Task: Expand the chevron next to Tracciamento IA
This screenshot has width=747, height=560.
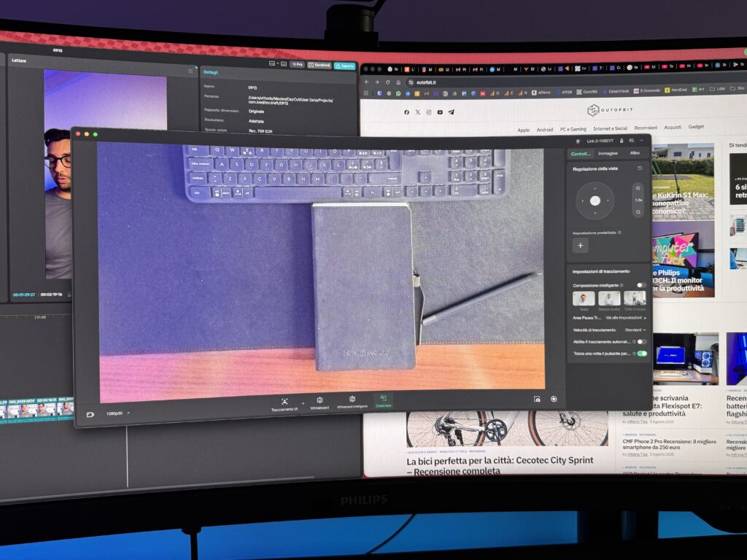Action: (303, 402)
